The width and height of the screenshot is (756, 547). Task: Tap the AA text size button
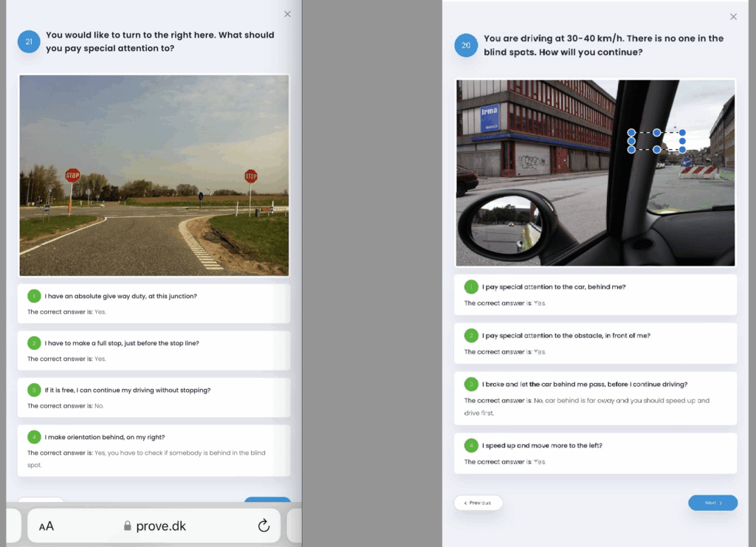(x=47, y=526)
